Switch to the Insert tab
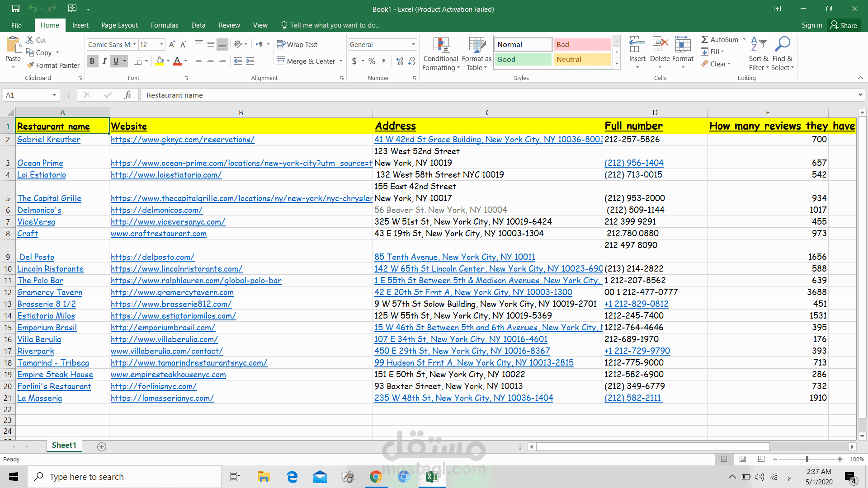This screenshot has width=868, height=488. (x=80, y=25)
